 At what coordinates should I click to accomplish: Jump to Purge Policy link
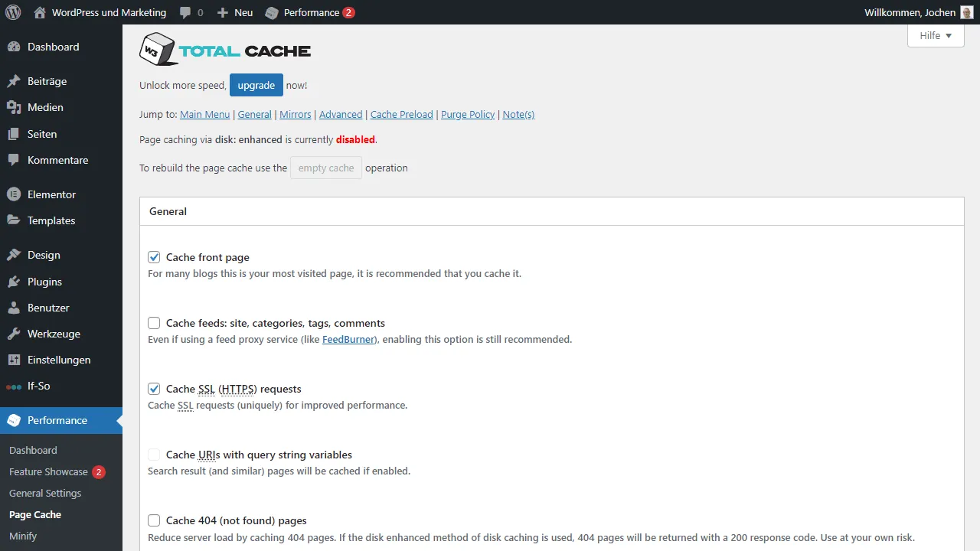click(468, 114)
